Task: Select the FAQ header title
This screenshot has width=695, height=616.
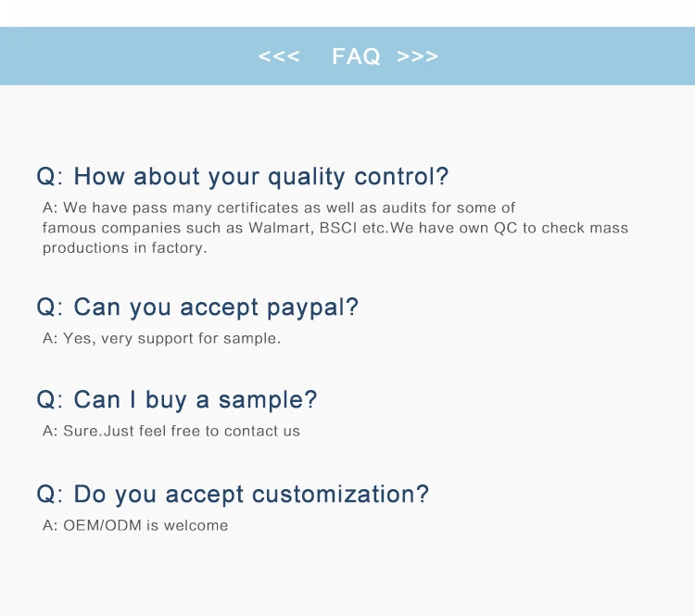Action: click(x=356, y=57)
